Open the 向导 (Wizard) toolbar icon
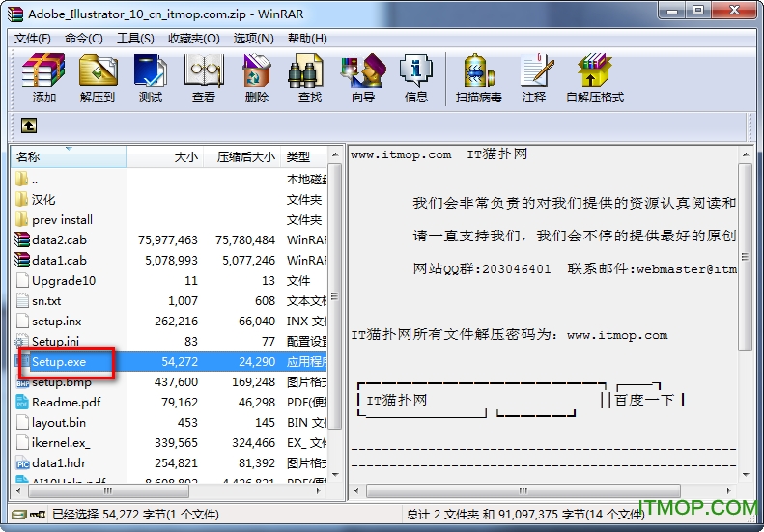Viewport: 764px width, 532px height. click(363, 71)
